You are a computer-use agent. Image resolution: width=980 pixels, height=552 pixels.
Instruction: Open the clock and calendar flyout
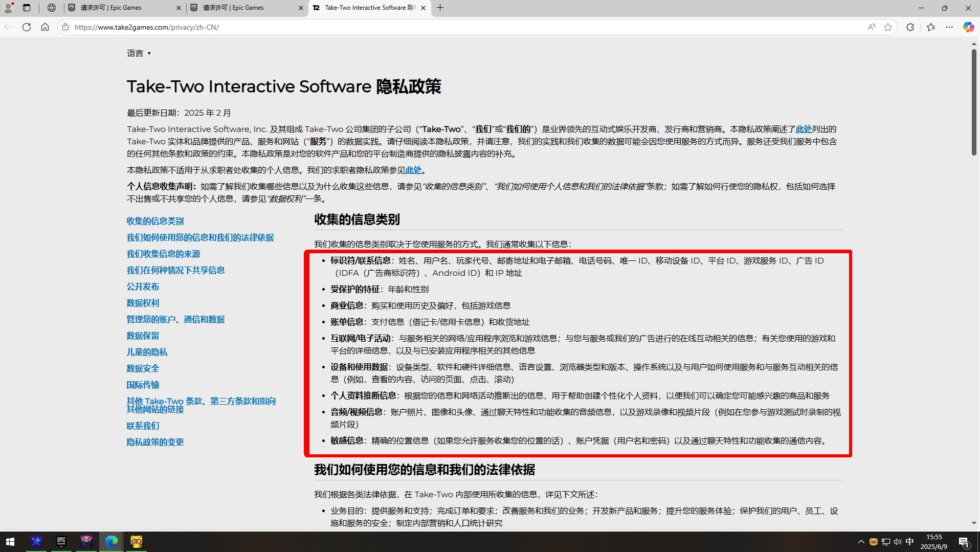pyautogui.click(x=934, y=542)
